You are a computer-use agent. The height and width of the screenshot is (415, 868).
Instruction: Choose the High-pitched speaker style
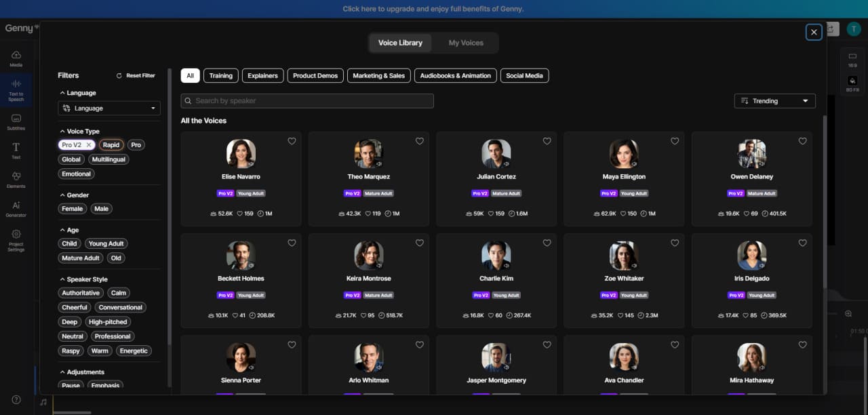click(108, 322)
